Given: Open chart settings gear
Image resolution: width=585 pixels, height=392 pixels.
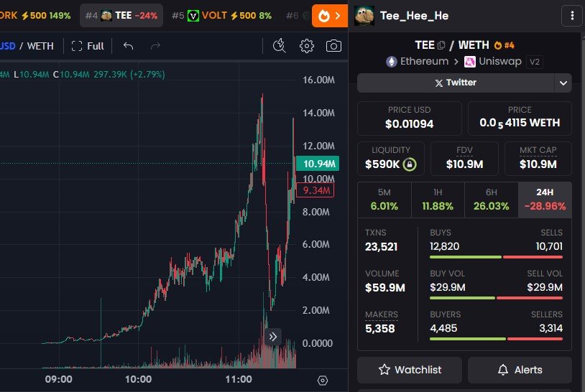Looking at the screenshot, I should [x=306, y=46].
